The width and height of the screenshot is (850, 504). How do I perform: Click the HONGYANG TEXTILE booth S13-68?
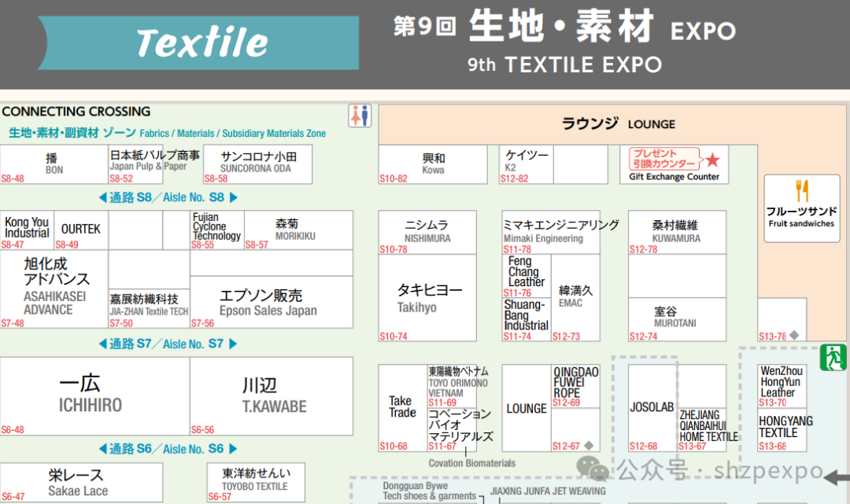(782, 429)
